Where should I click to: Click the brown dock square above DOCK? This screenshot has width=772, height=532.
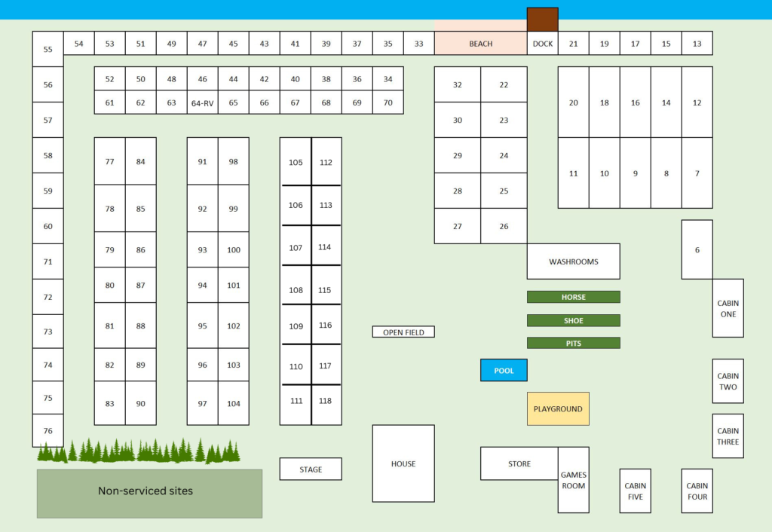pyautogui.click(x=542, y=19)
